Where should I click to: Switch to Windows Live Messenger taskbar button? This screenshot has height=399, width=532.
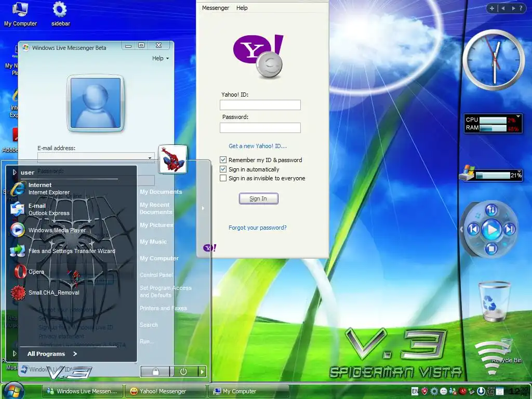coord(83,391)
